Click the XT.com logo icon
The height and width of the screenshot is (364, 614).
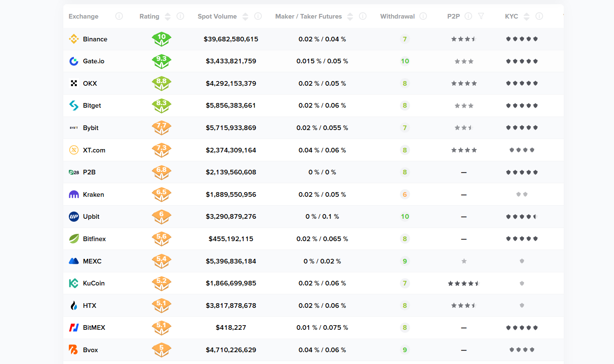[74, 150]
